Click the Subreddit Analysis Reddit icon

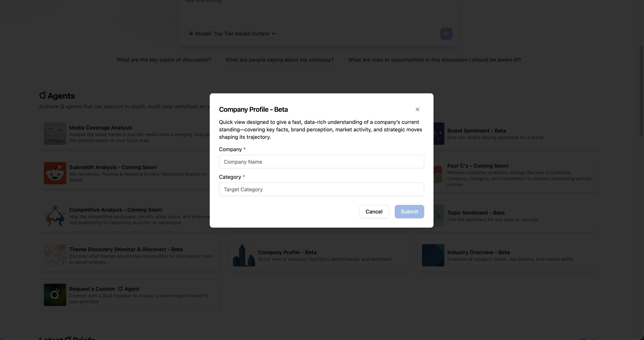pos(55,173)
